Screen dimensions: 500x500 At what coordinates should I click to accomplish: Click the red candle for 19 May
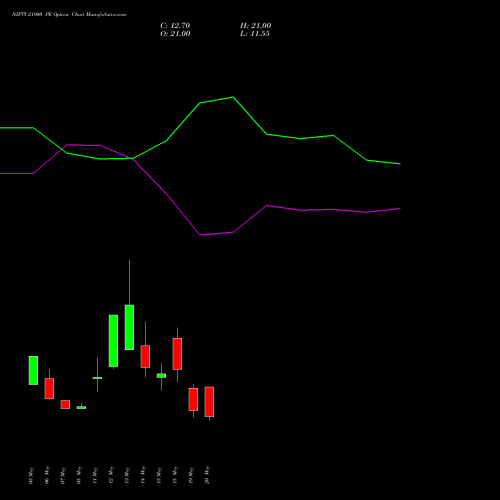193,399
